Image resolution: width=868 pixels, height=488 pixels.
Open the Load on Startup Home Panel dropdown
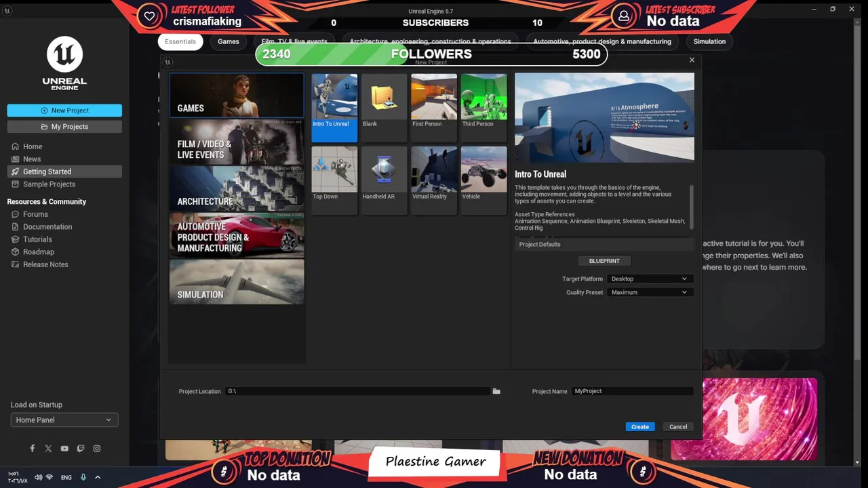[x=64, y=420]
